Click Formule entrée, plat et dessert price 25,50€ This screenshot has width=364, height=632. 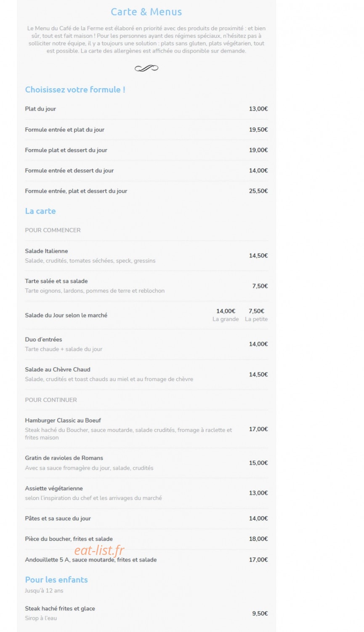[x=258, y=191]
